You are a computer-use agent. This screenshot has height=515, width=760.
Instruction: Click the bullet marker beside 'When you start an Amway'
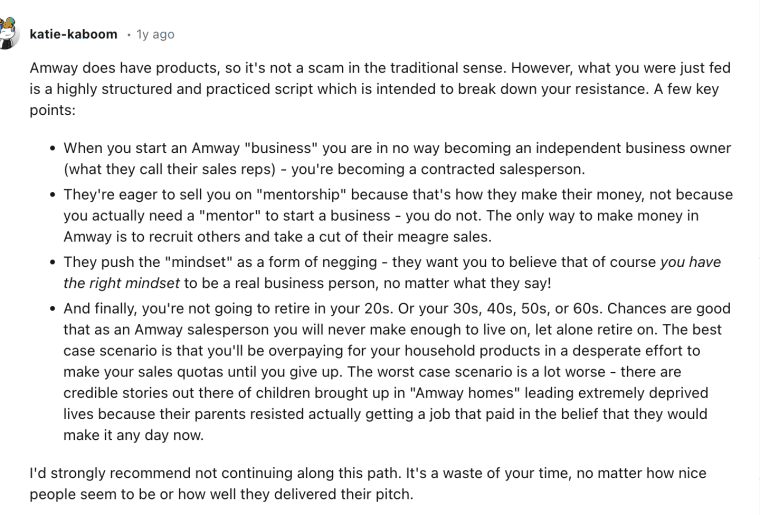(53, 148)
